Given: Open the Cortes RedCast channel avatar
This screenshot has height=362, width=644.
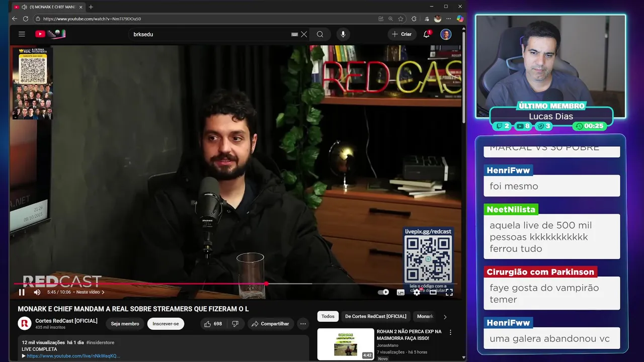Looking at the screenshot, I should (x=25, y=323).
